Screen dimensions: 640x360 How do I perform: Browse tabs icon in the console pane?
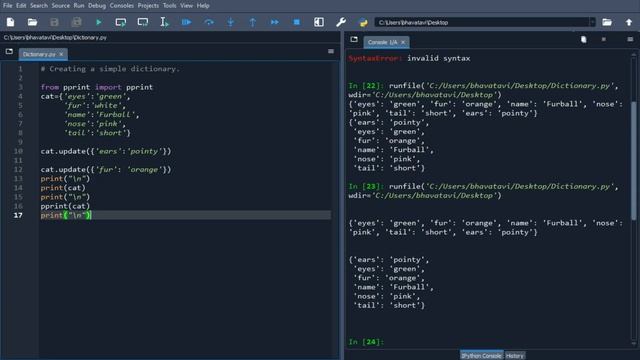[354, 39]
